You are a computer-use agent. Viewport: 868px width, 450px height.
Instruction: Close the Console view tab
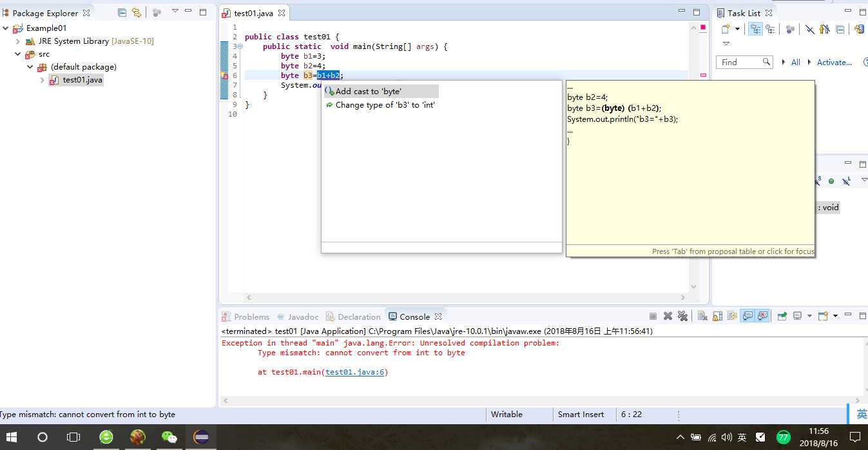438,317
